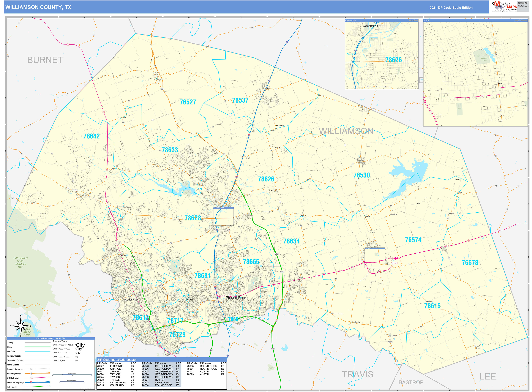Click the County Highways marker in legend
Viewport: 532px width, 392px height.
[x=31, y=369]
